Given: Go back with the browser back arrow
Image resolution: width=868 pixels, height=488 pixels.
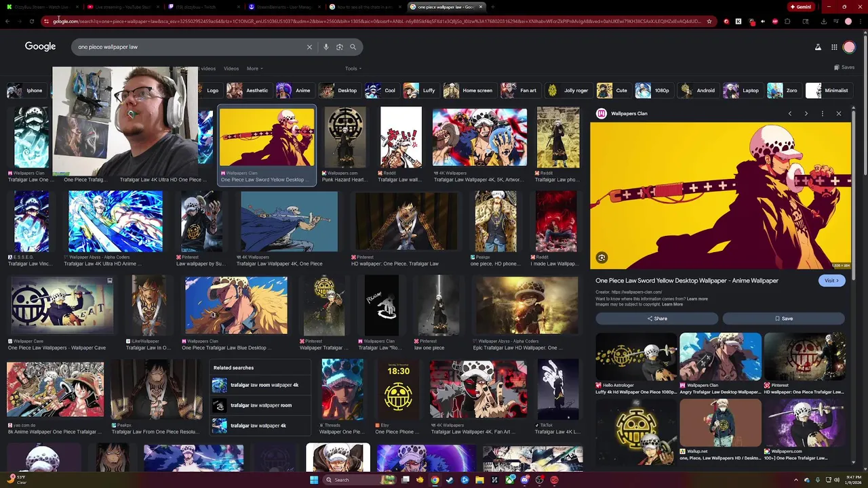Looking at the screenshot, I should pyautogui.click(x=7, y=21).
